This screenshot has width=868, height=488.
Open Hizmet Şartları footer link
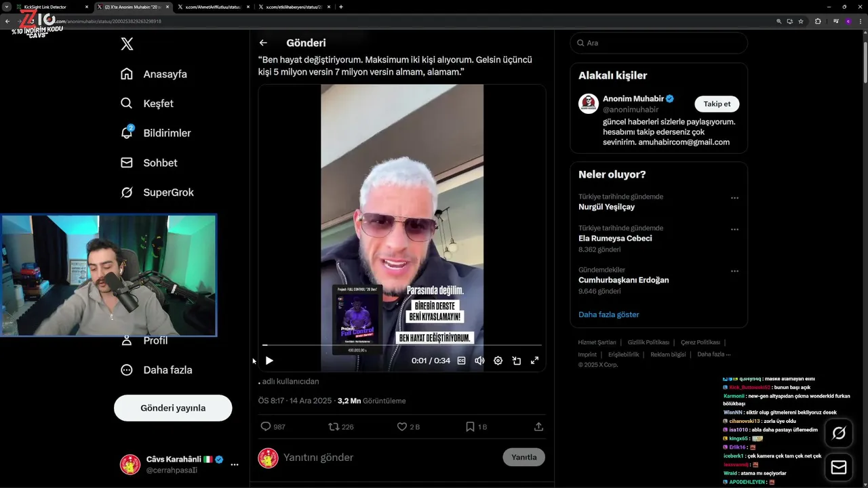pyautogui.click(x=597, y=342)
